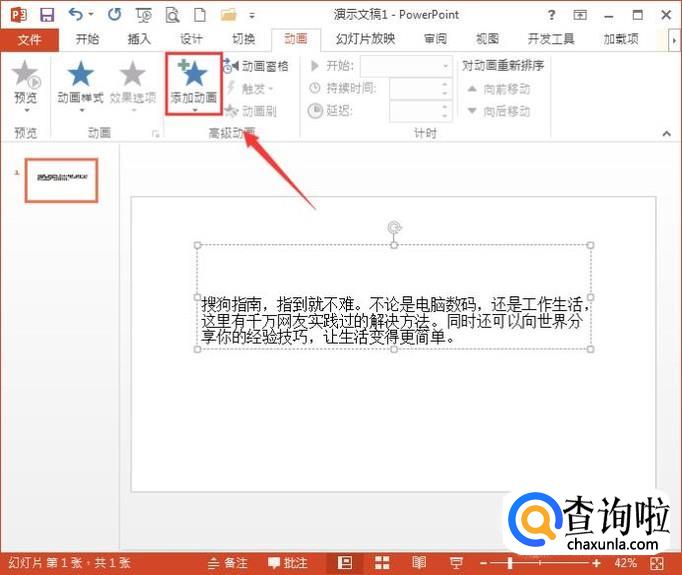This screenshot has height=575, width=682.
Task: Customize the Quick Access Toolbar dropdown
Action: click(x=252, y=16)
